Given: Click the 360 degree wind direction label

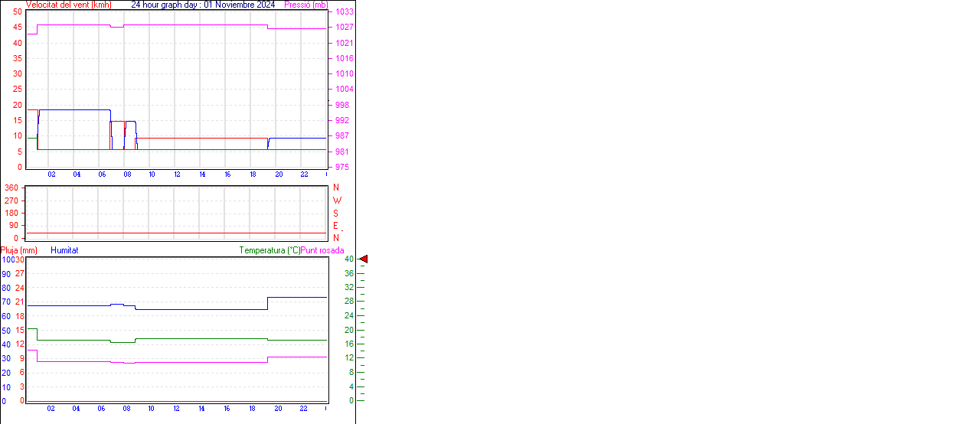Looking at the screenshot, I should (11, 188).
